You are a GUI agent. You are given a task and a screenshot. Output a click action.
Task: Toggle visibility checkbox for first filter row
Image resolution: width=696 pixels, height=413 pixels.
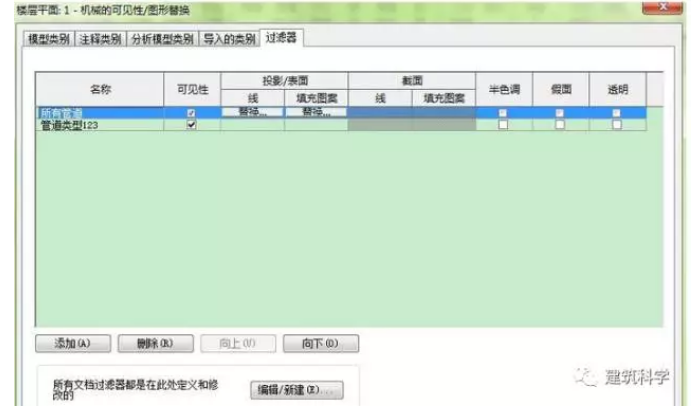tap(191, 113)
